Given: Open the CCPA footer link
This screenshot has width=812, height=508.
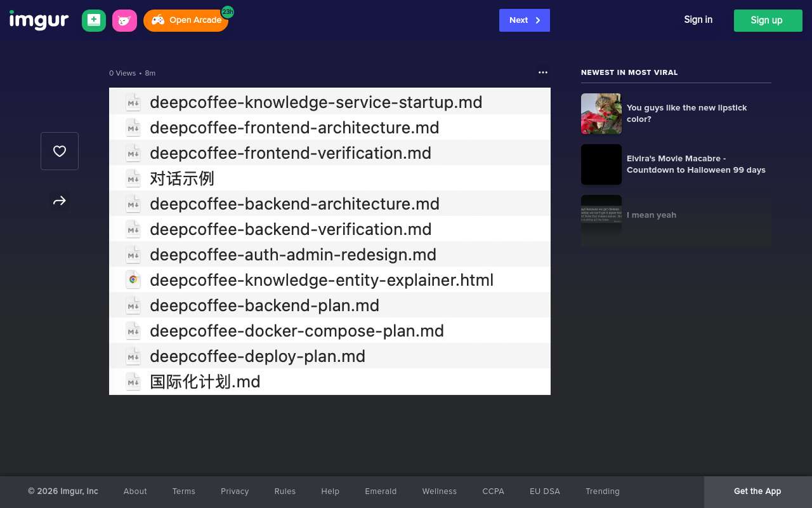Looking at the screenshot, I should point(493,491).
